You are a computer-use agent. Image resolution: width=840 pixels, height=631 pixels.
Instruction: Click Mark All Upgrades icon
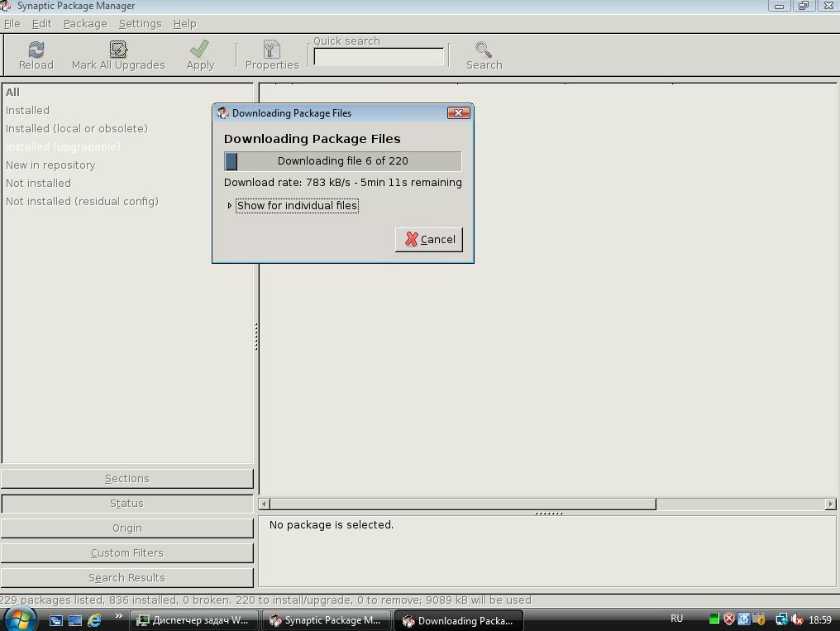coord(118,50)
